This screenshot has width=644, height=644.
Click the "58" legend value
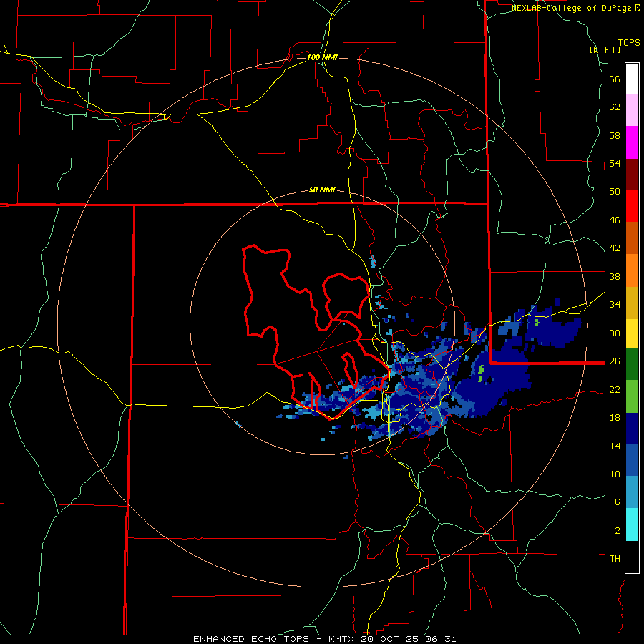(x=615, y=135)
